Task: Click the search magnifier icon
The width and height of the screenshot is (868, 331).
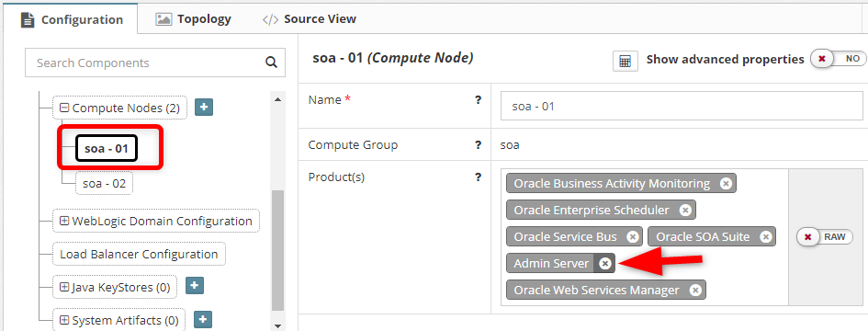Action: coord(271,63)
